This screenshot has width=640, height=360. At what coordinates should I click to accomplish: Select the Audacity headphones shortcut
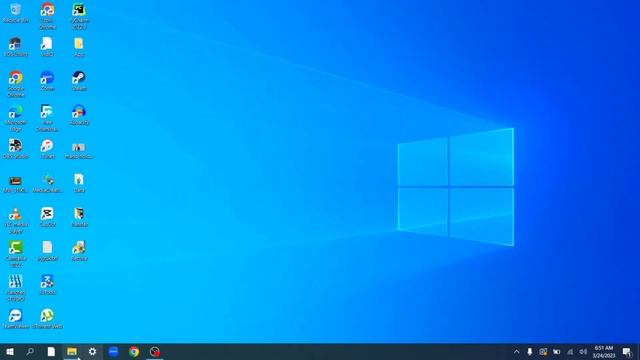click(79, 115)
